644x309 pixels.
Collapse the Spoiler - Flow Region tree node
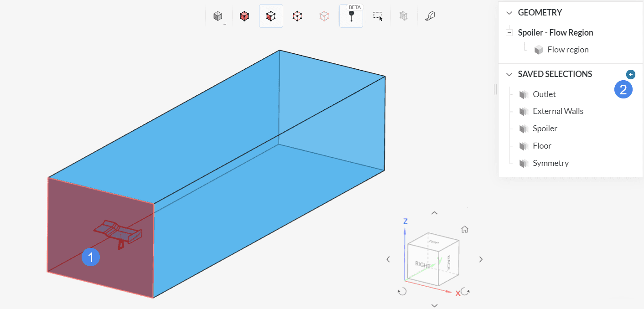point(509,33)
